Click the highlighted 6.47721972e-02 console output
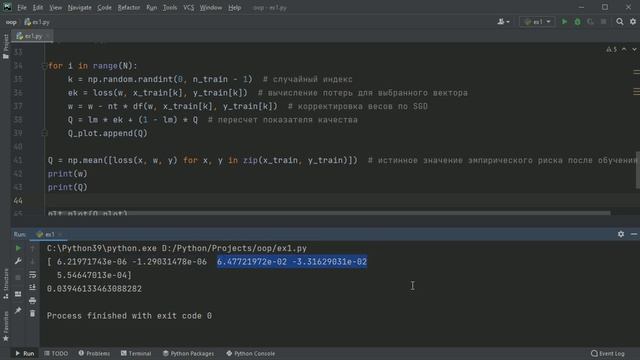640x360 pixels. pos(252,262)
